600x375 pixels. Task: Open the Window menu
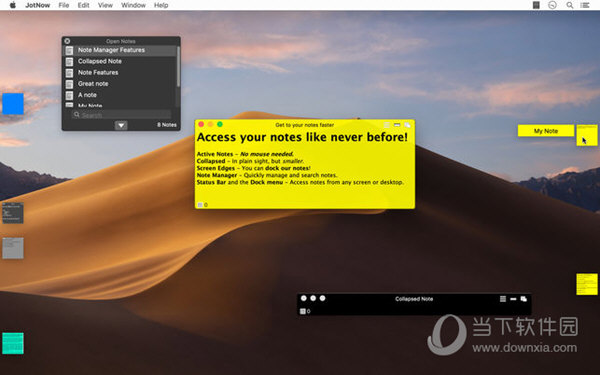pyautogui.click(x=133, y=5)
